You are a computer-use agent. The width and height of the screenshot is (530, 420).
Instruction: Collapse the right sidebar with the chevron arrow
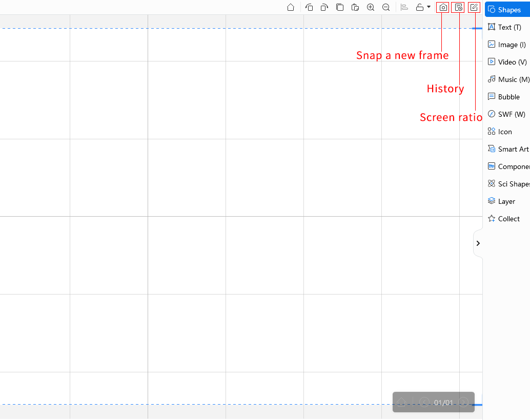click(478, 243)
